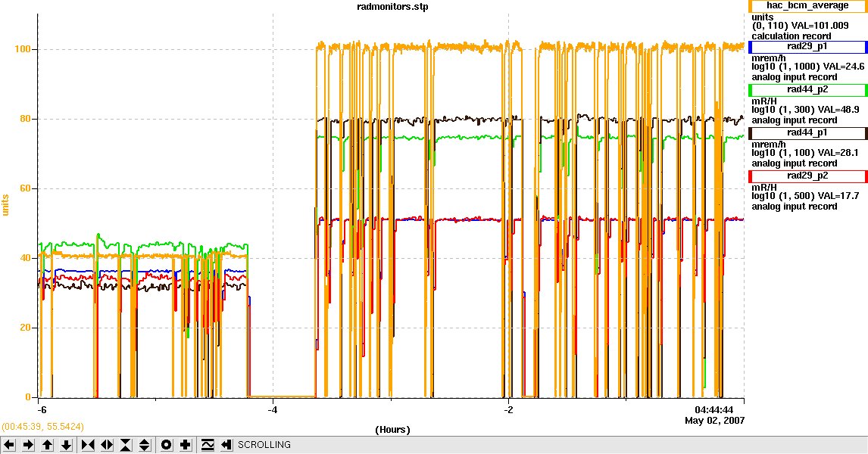Click the 'calculation record' text

791,36
